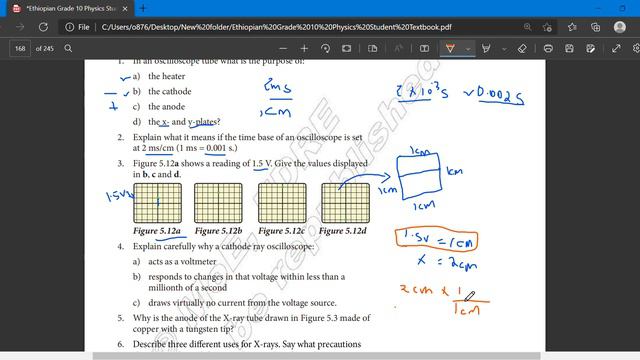Zoom in the PDF page
Viewport: 640px width, 360px height.
(304, 49)
